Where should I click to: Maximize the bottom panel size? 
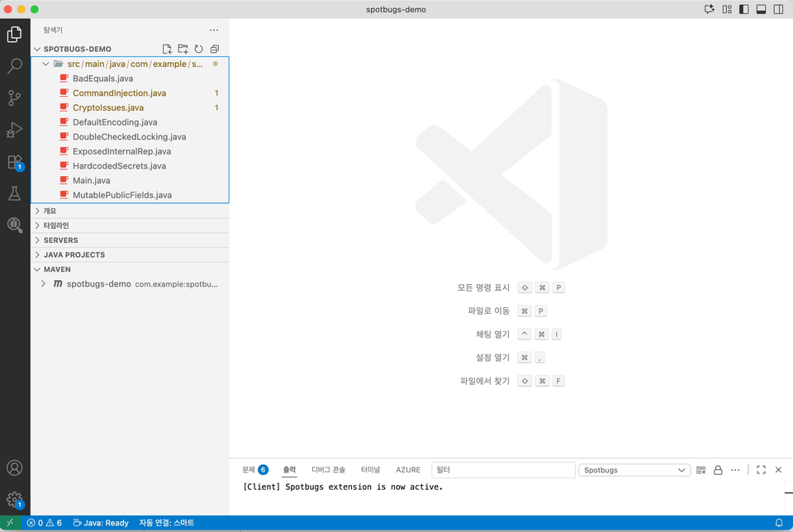click(761, 470)
